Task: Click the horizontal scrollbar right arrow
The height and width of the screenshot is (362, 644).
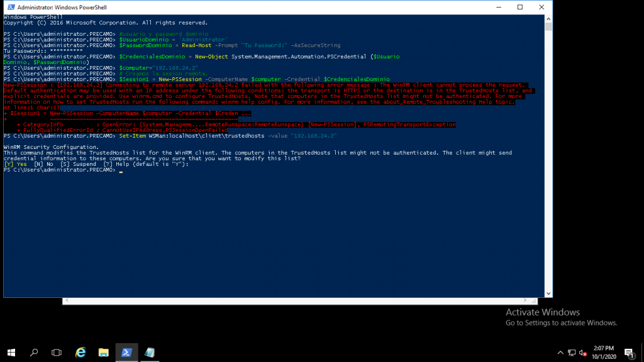Action: coord(525,300)
